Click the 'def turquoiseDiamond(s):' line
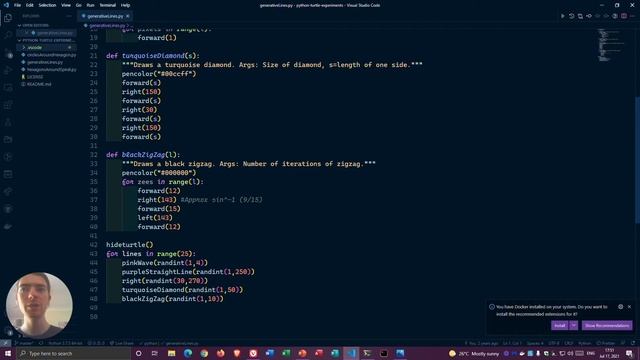 coord(153,56)
